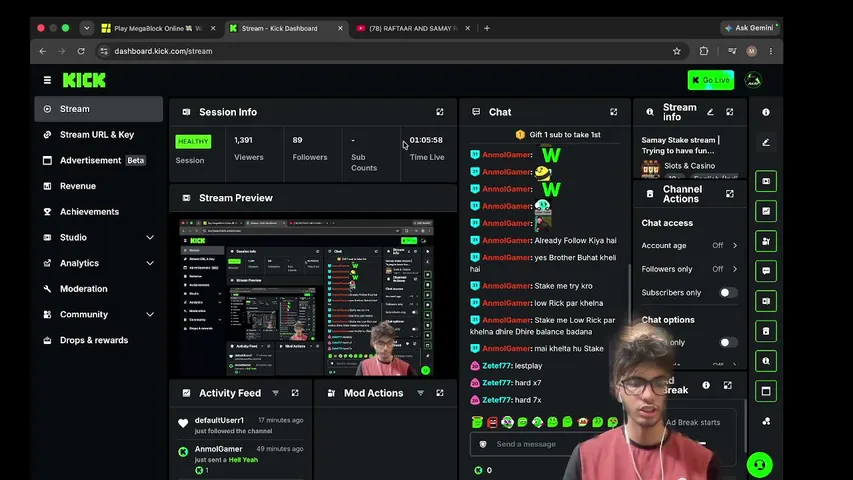
Task: Click the Stream Preview thumbnail
Action: pos(306,297)
